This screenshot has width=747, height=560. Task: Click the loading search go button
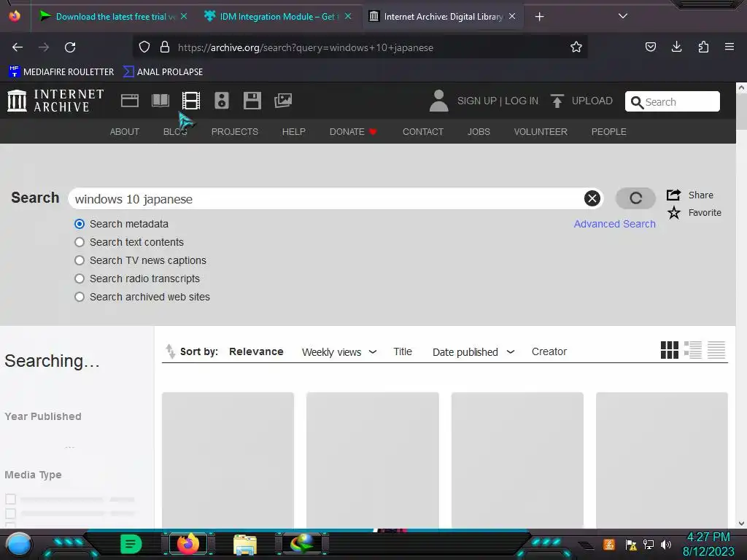pyautogui.click(x=635, y=198)
